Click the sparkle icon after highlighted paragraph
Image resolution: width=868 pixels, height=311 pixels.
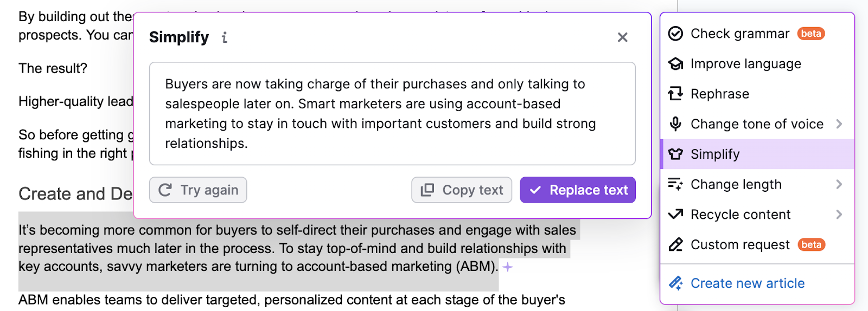tap(507, 267)
